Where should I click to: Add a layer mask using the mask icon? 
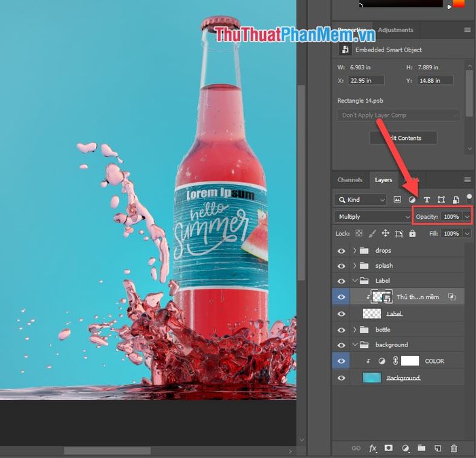[389, 448]
